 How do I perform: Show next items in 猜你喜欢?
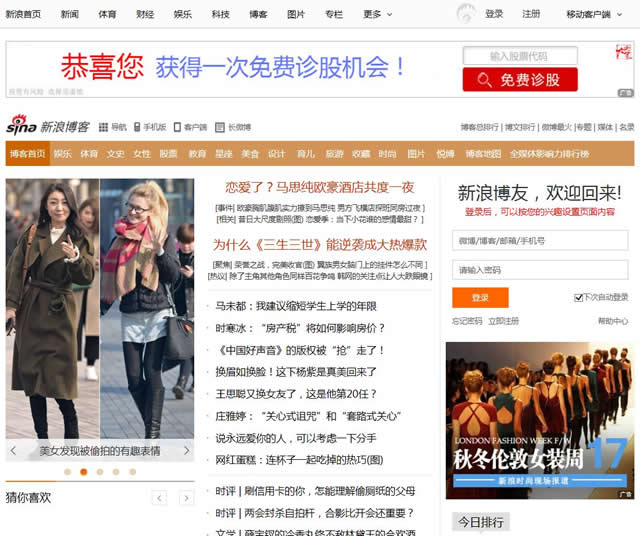186,498
